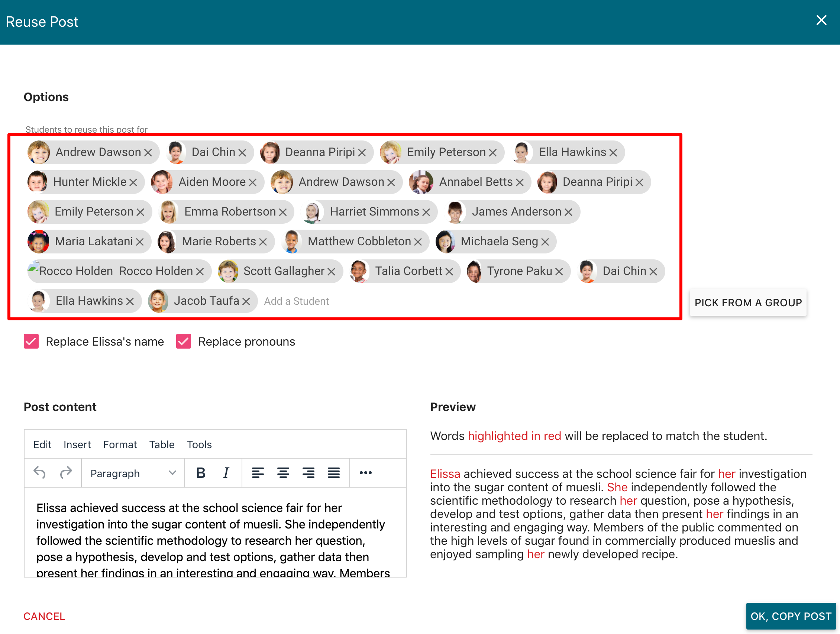Screen dimensions: 840x634
Task: Click OK, Copy Post button
Action: (x=791, y=616)
